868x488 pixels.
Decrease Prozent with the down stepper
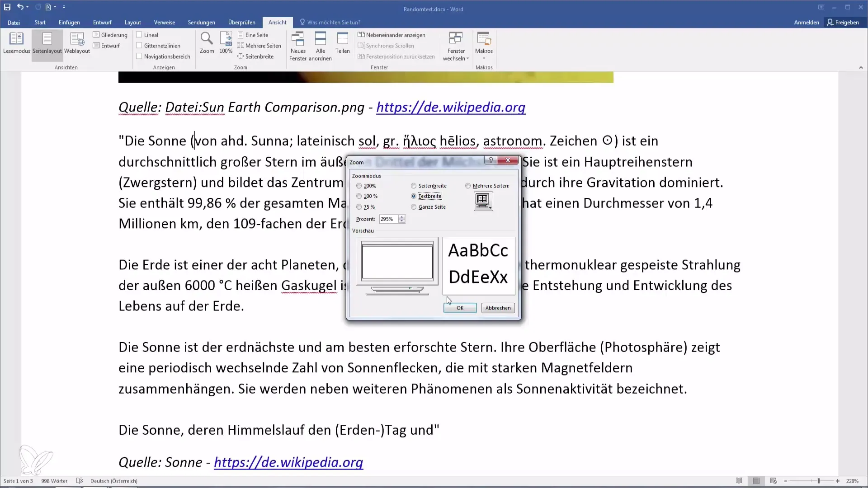coord(402,221)
